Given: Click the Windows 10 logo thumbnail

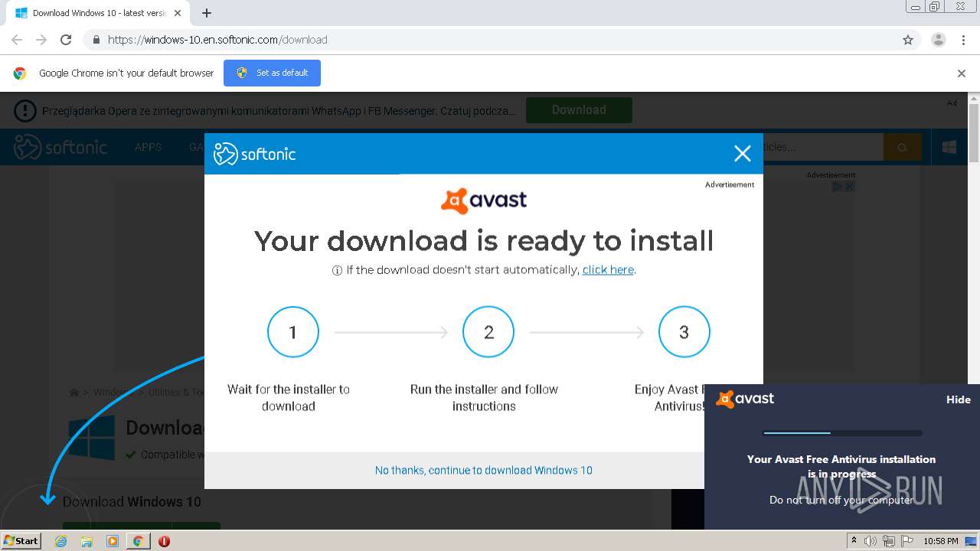Looking at the screenshot, I should (92, 438).
